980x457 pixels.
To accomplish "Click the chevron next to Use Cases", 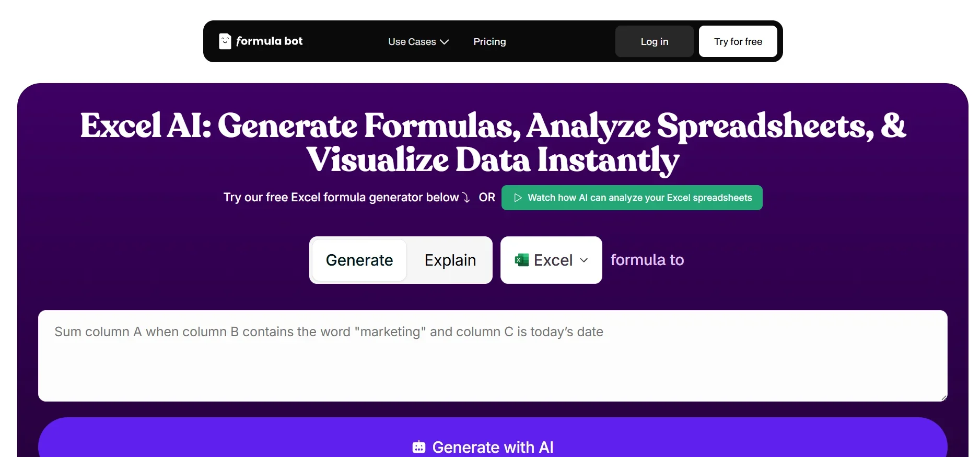I will [x=445, y=42].
